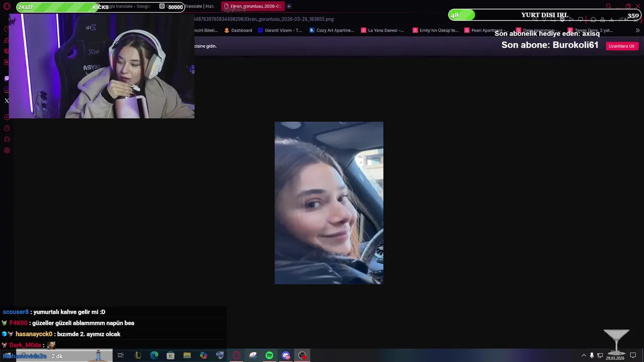Screen dimensions: 644x362
Task: Click chat username F4K00
Action: point(19,323)
